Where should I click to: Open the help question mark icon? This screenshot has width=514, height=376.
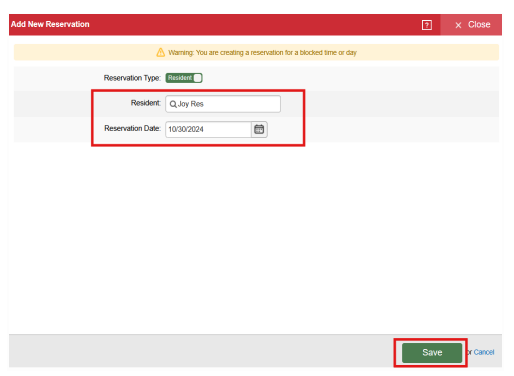426,25
